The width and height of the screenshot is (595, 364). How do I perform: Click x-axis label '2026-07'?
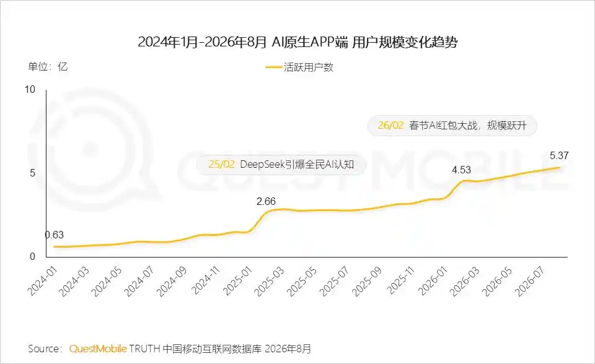tap(529, 280)
